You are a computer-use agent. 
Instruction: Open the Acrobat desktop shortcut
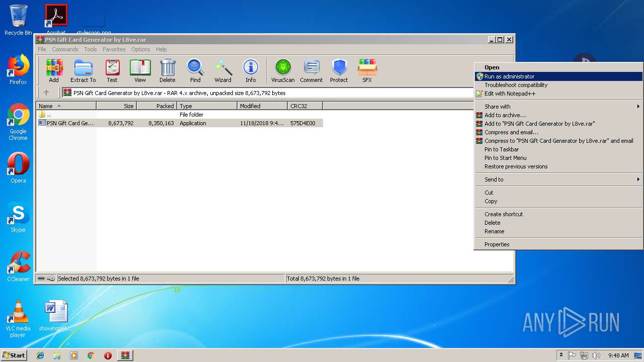56,20
